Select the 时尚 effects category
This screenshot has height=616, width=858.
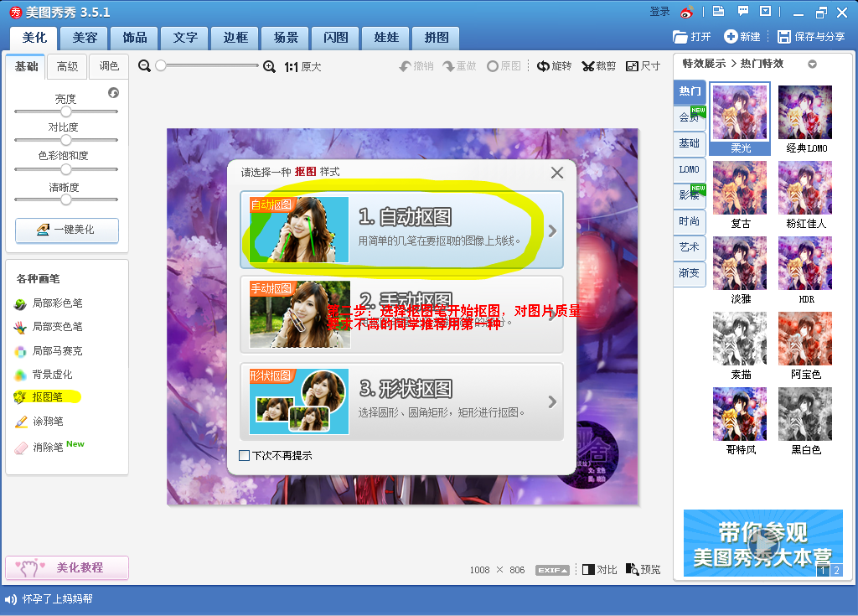click(x=690, y=221)
